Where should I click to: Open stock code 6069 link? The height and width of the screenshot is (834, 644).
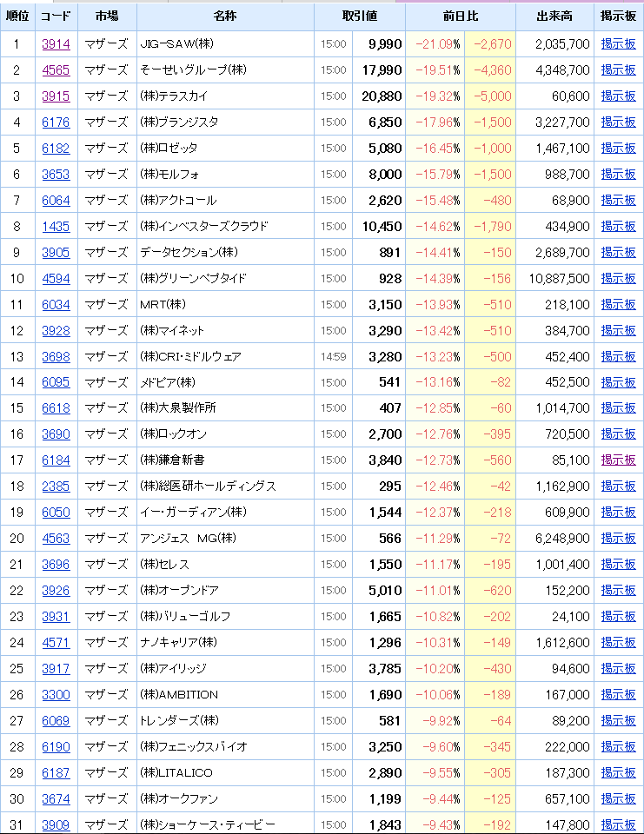(x=56, y=721)
